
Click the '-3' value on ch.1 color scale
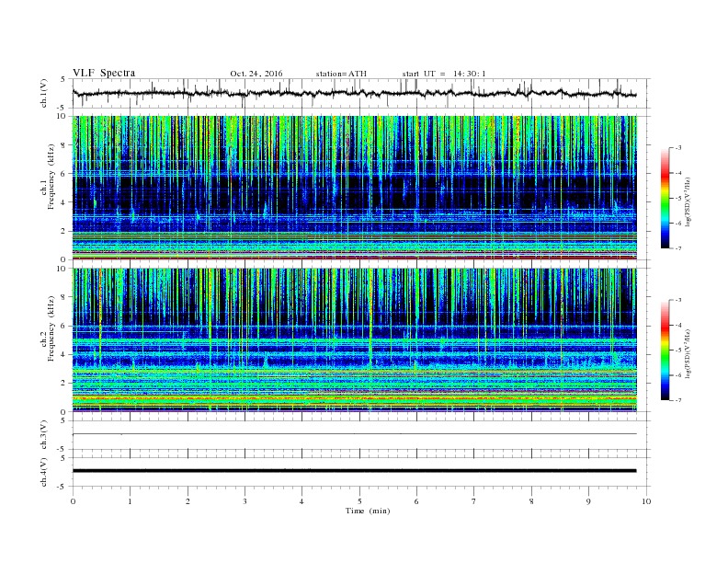(677, 148)
